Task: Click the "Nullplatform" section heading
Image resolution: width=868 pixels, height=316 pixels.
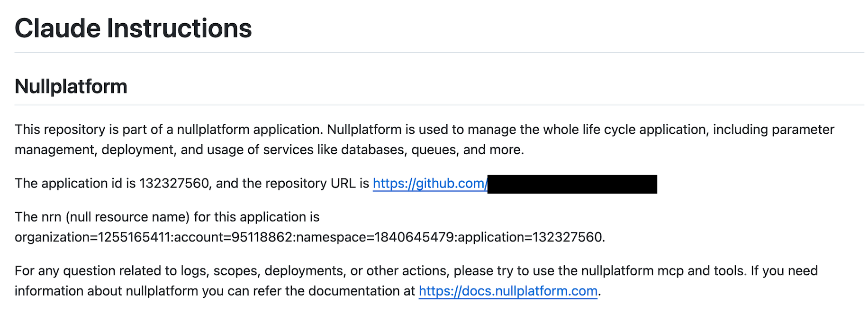Action: click(x=71, y=87)
